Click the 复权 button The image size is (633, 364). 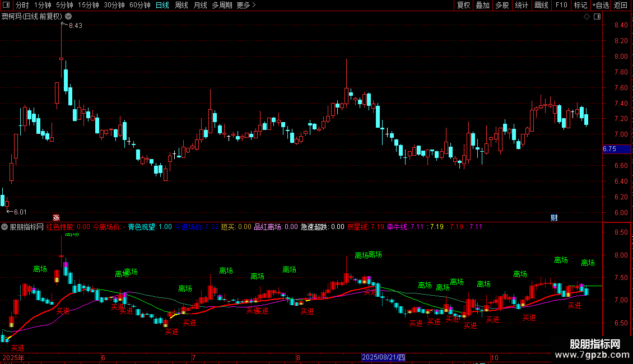pos(463,5)
